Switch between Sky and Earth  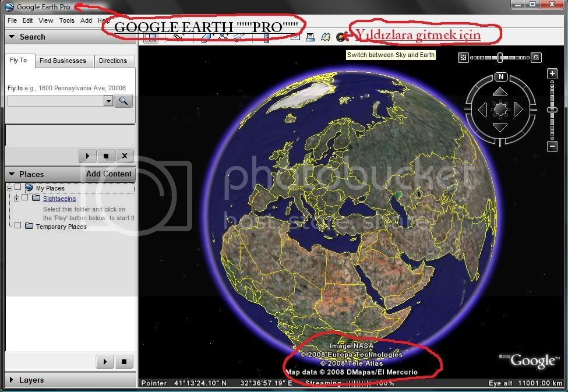click(x=341, y=37)
